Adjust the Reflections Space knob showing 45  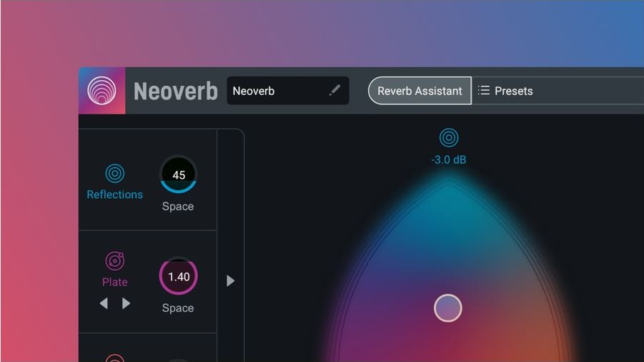pos(178,175)
